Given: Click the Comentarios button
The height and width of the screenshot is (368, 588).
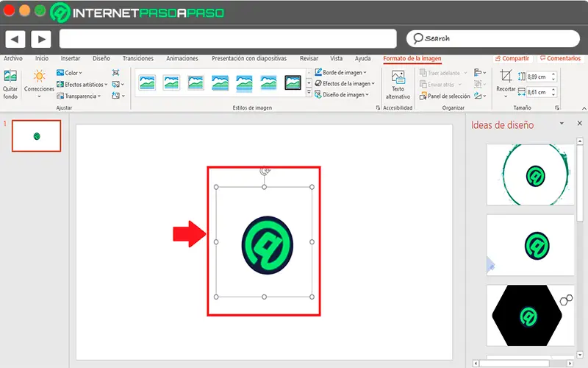Looking at the screenshot, I should click(x=560, y=58).
